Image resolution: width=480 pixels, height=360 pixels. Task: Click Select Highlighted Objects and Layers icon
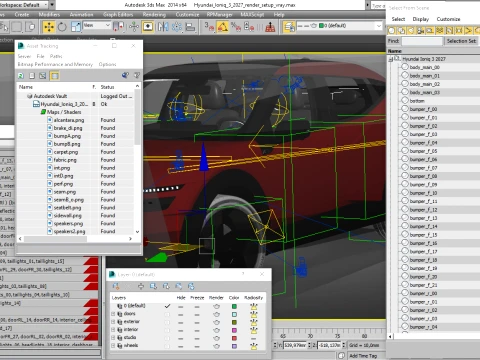pos(153,286)
